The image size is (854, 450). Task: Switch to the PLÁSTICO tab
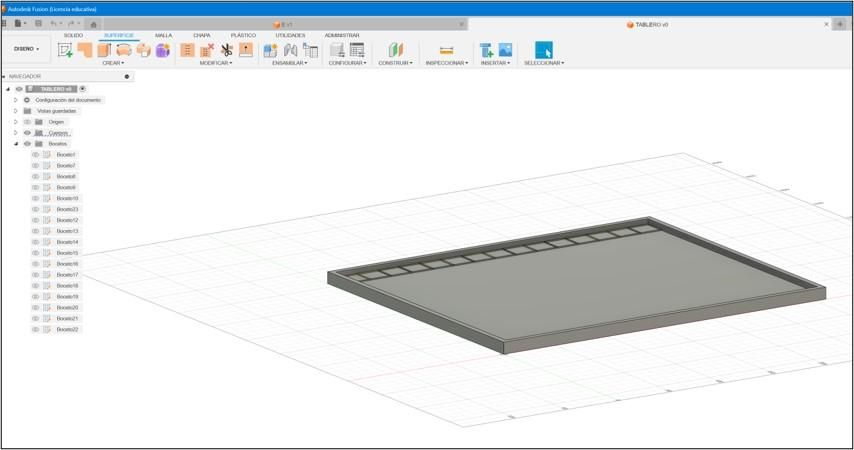tap(243, 35)
